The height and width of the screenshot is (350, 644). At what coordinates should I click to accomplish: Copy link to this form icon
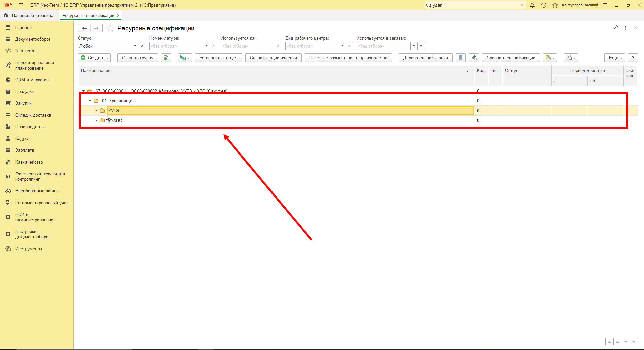pyautogui.click(x=615, y=28)
